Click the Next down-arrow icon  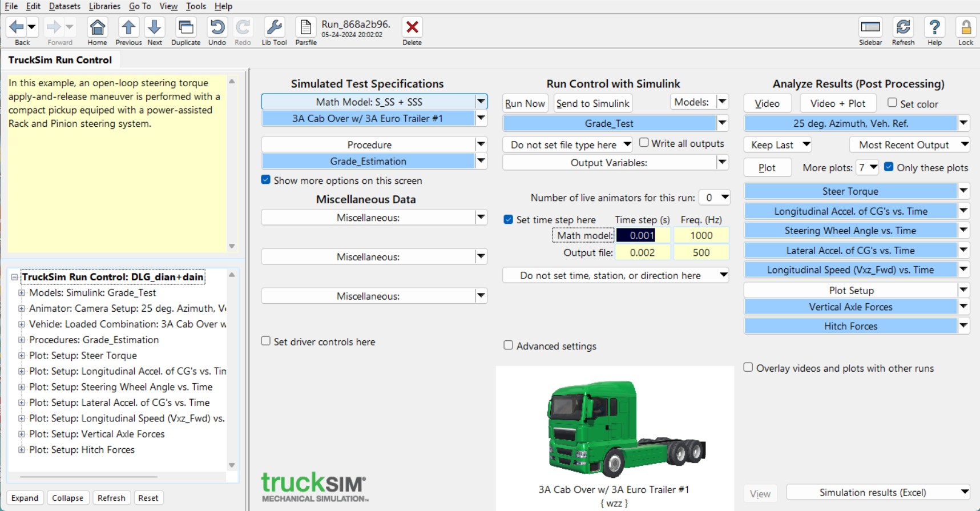155,27
